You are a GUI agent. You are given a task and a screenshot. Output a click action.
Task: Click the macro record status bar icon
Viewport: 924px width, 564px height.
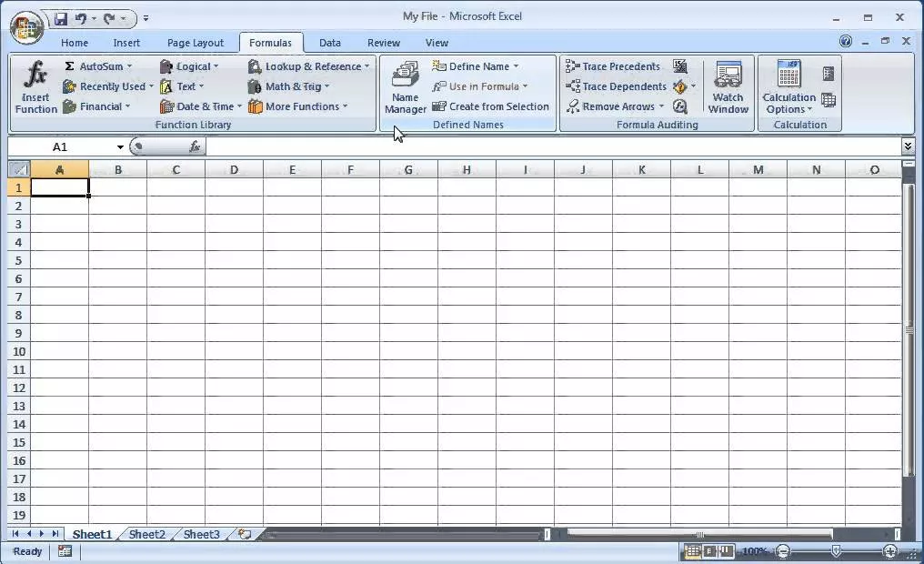coord(65,551)
